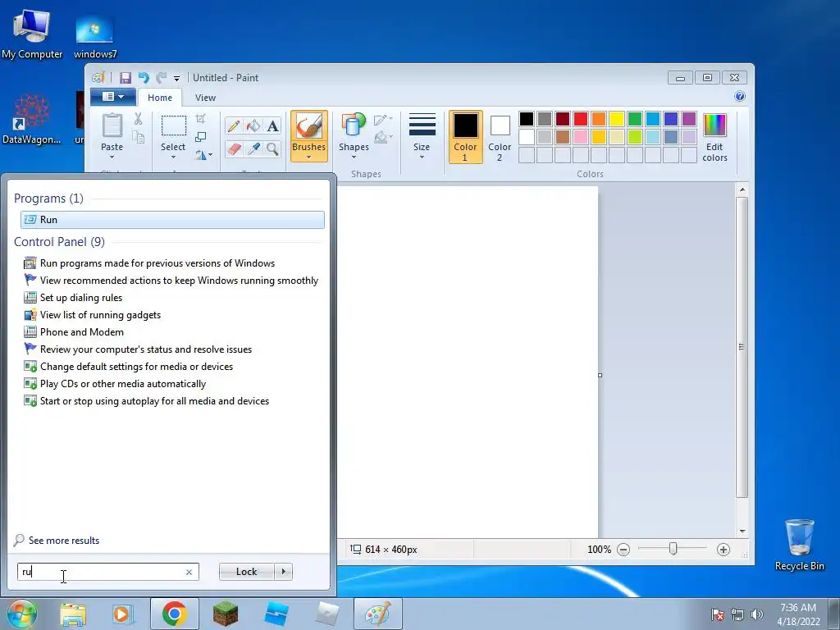840x630 pixels.
Task: Expand the Rotate dropdown arrow
Action: coord(210,155)
